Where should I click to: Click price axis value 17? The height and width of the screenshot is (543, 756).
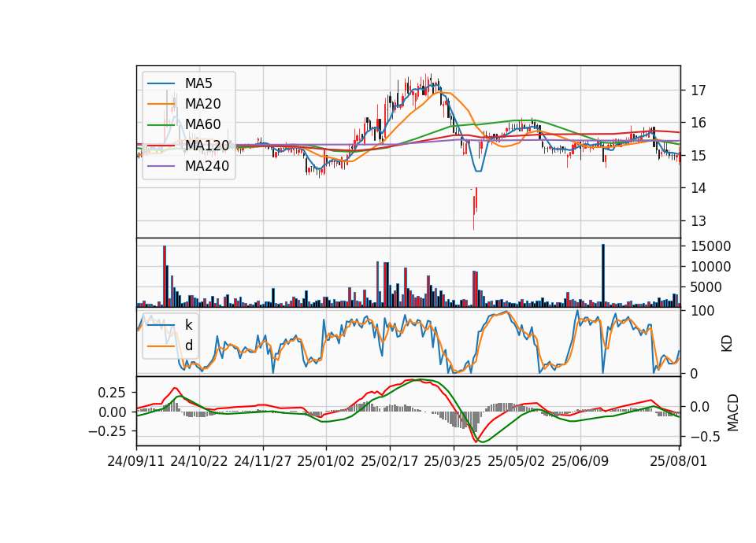[699, 90]
